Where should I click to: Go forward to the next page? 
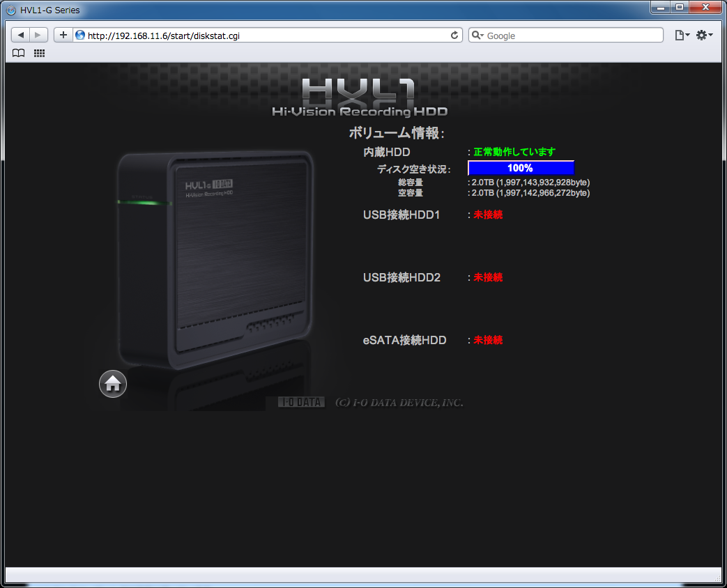pyautogui.click(x=38, y=36)
